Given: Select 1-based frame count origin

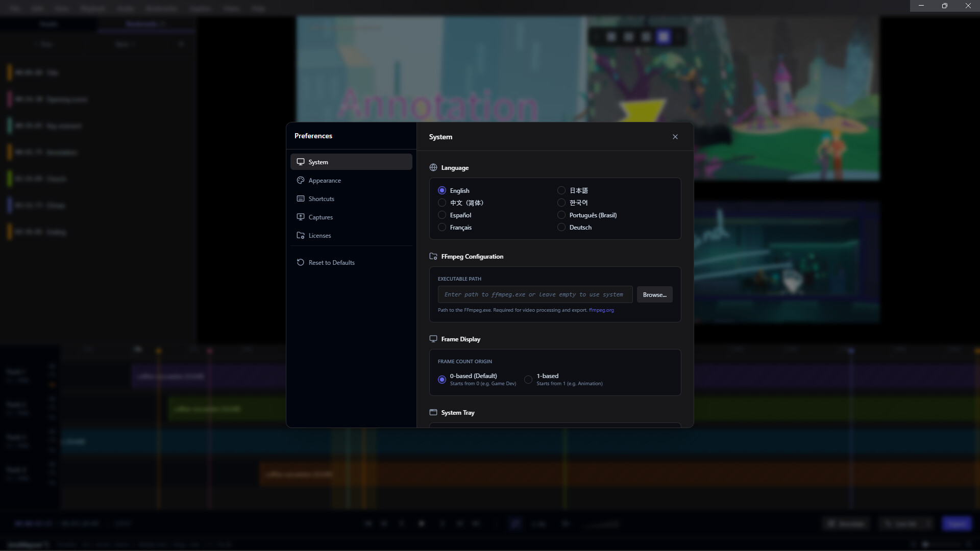Looking at the screenshot, I should [528, 380].
